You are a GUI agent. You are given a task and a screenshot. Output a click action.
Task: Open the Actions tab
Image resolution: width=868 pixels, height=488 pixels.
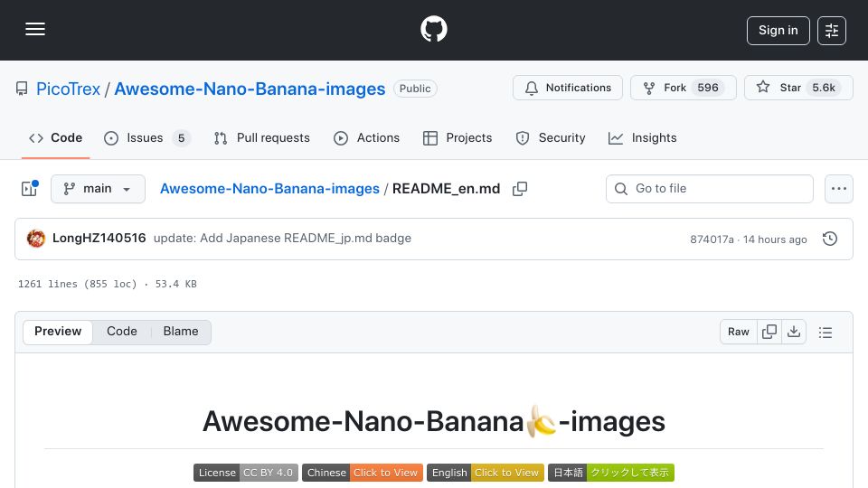(x=366, y=137)
